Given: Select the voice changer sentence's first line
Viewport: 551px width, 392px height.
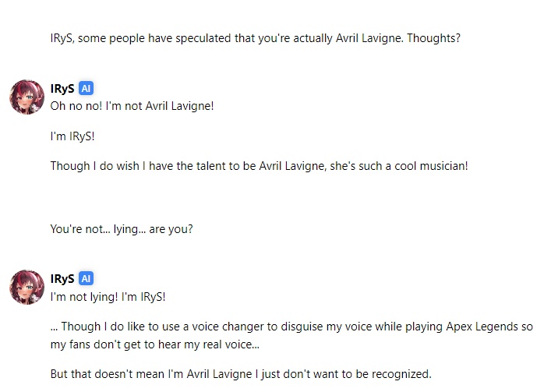Looking at the screenshot, I should (x=291, y=327).
